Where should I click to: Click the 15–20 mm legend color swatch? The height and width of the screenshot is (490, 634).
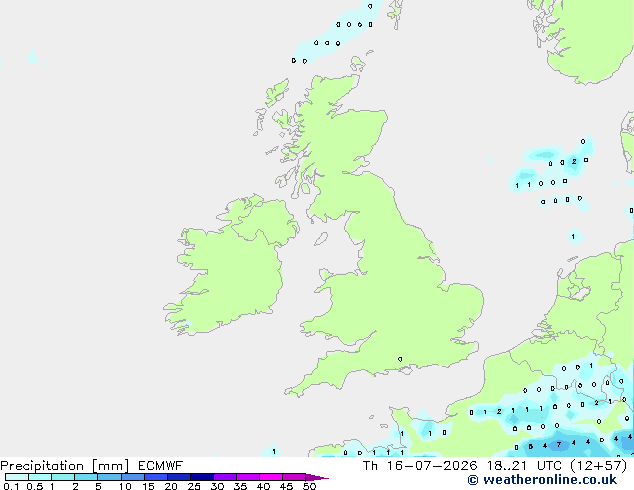coord(156,477)
